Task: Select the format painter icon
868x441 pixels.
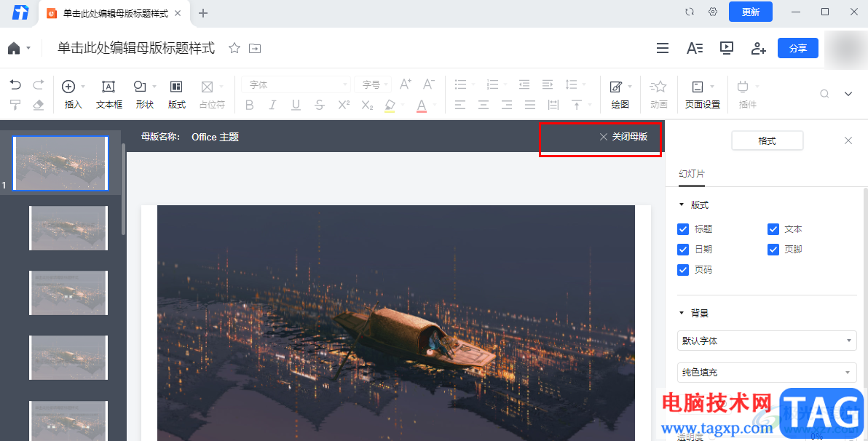Action: (15, 105)
